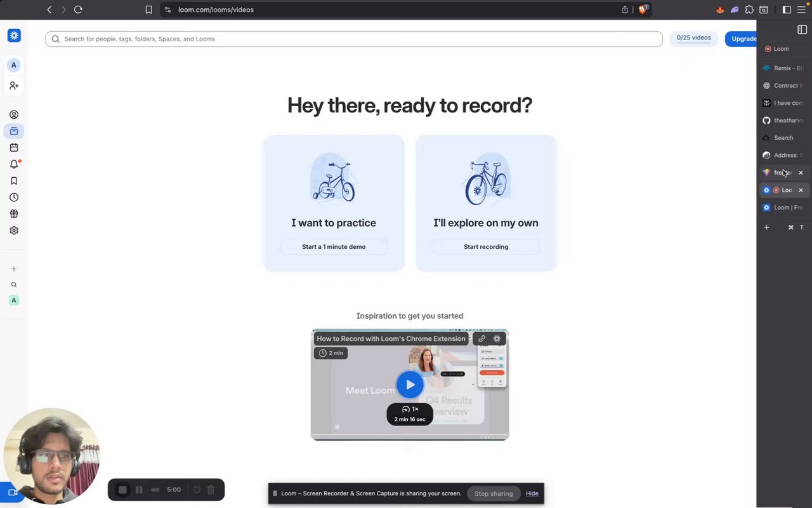Click the 'Start recording' button

point(486,246)
